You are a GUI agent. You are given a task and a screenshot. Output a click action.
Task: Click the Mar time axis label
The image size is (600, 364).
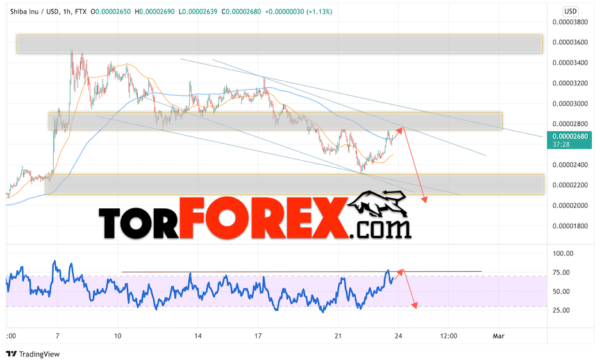[498, 336]
